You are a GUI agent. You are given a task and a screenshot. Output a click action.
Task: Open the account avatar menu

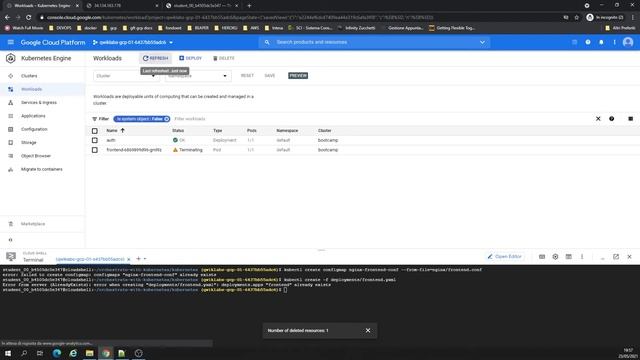click(x=628, y=42)
